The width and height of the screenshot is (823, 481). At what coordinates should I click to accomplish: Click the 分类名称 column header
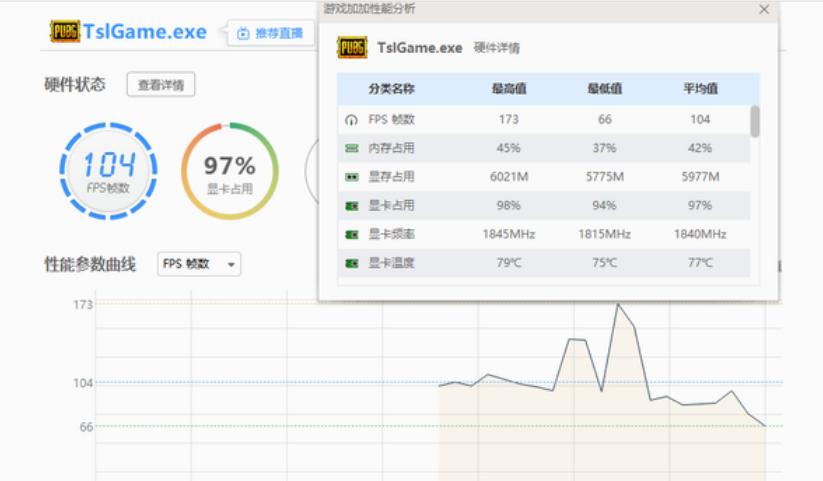pyautogui.click(x=392, y=89)
